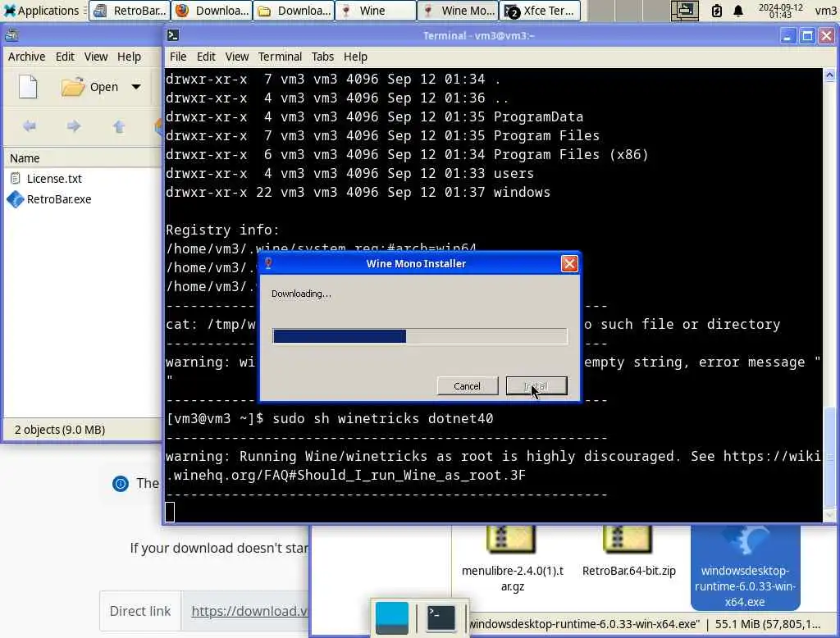The image size is (840, 638).
Task: Open the Terminal menu in terminal
Action: pyautogui.click(x=281, y=57)
